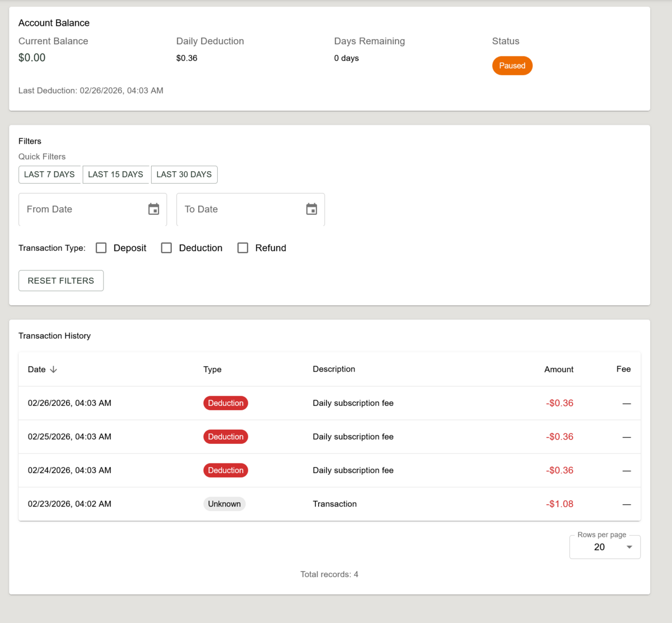Open the From Date calendar picker icon
672x623 pixels.
(x=153, y=209)
